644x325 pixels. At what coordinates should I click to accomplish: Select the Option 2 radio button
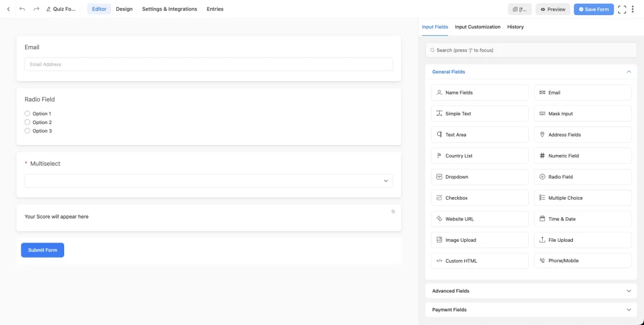pos(28,122)
